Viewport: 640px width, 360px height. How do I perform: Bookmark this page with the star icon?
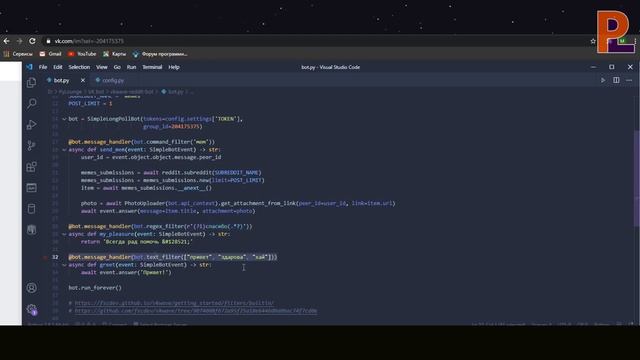(593, 41)
